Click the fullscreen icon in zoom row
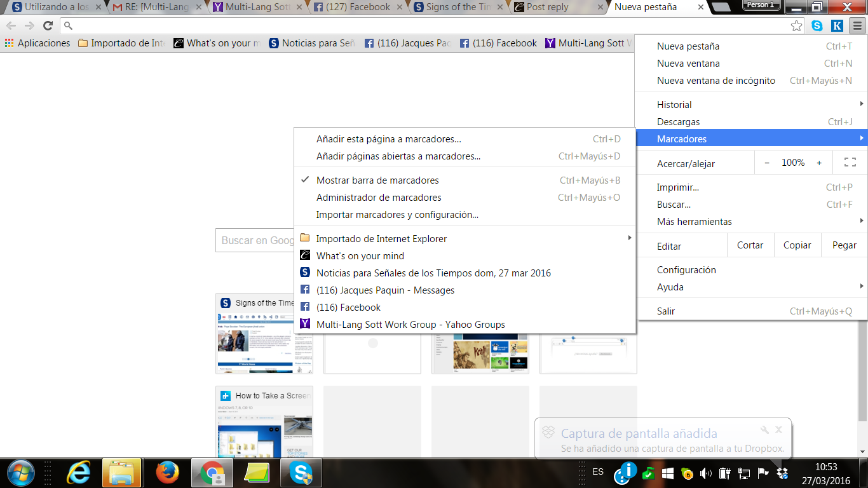 [850, 163]
